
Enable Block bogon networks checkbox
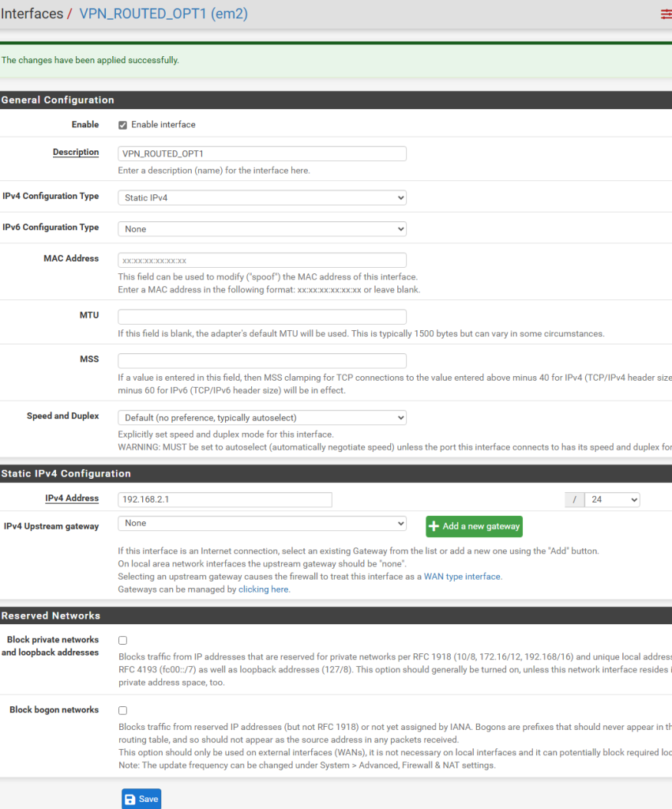point(122,710)
